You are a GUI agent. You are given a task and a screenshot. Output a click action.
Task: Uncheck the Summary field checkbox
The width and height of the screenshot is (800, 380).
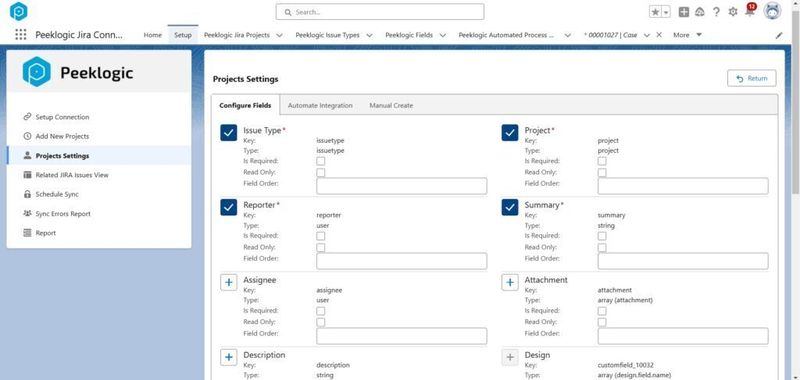tap(510, 207)
